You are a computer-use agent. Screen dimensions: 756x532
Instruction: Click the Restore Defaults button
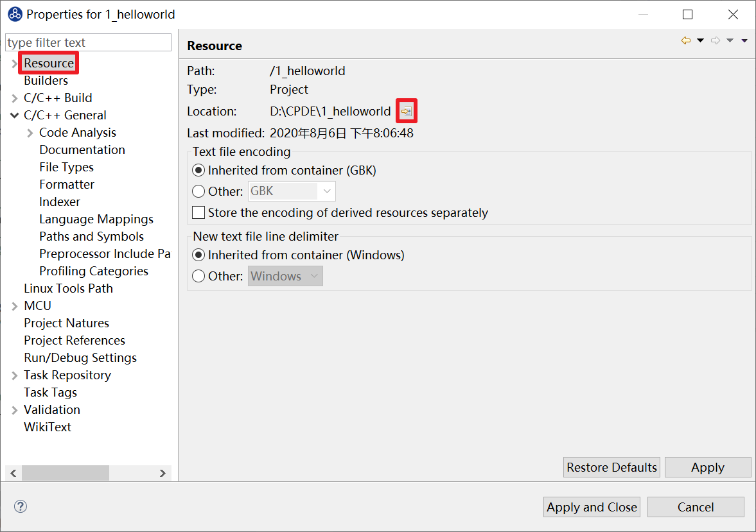point(611,467)
